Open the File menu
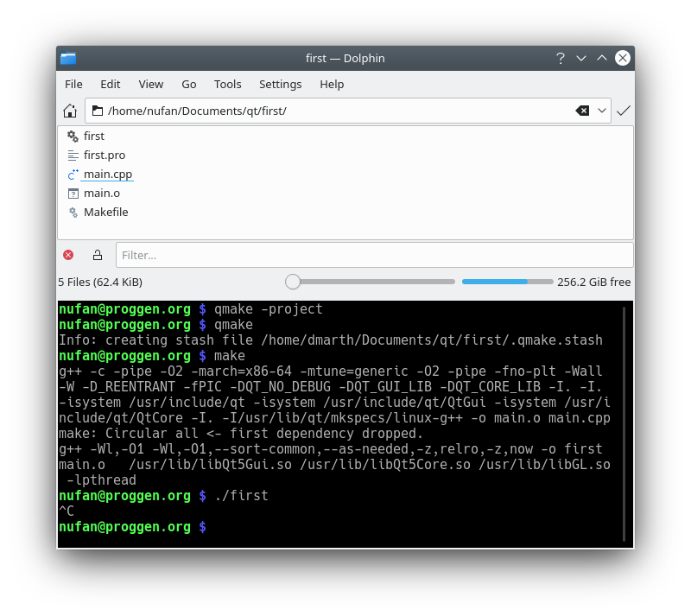 click(x=73, y=84)
